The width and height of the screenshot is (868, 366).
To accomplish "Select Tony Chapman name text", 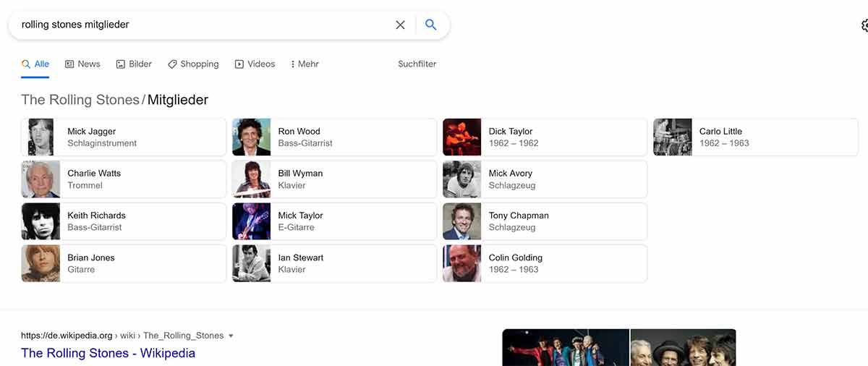I will click(x=519, y=216).
